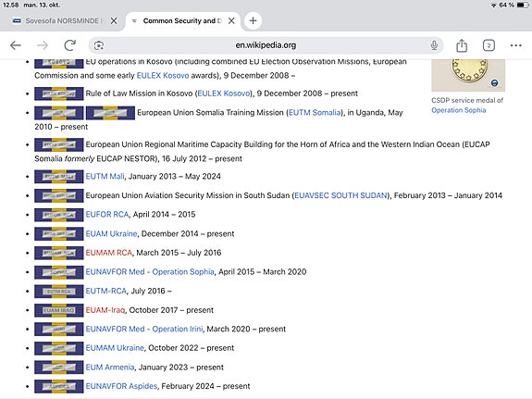Viewport: 532px width, 399px height.
Task: Enlarge the CSDP service medal thumbnail
Action: coord(468,75)
